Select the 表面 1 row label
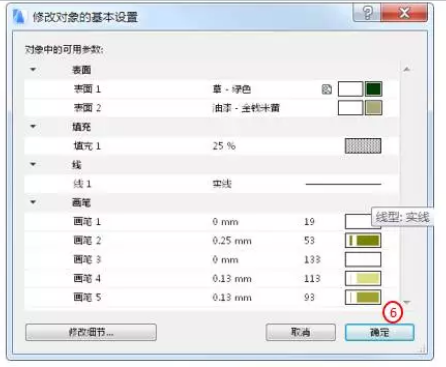The height and width of the screenshot is (367, 446). click(87, 89)
